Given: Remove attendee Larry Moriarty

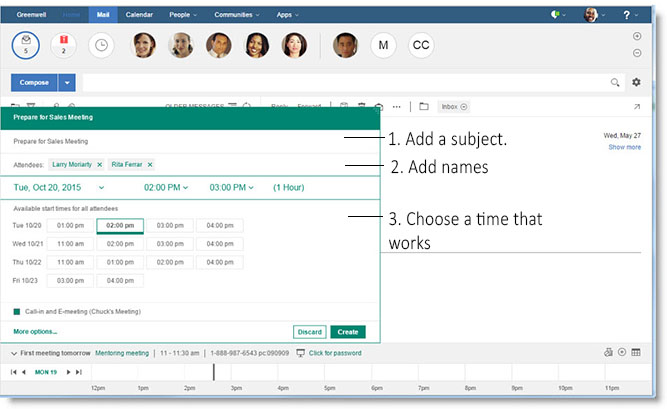Looking at the screenshot, I should tap(100, 165).
